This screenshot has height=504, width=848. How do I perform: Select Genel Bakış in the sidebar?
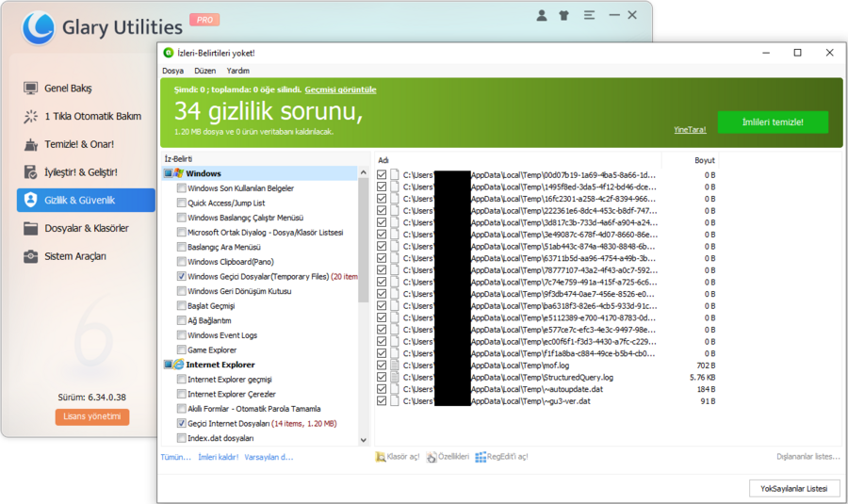86,89
